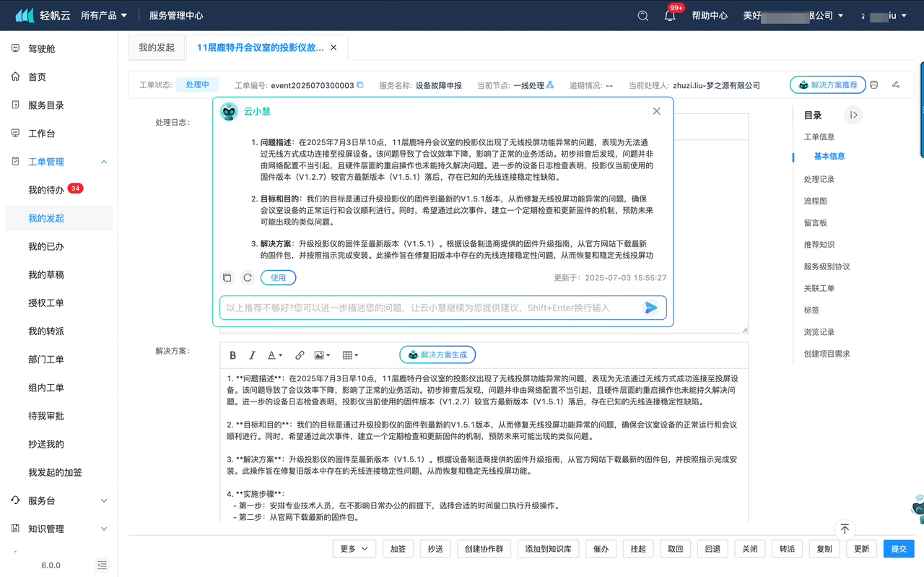924x577 pixels.
Task: Open the 所有产品 dropdown menu
Action: click(104, 15)
